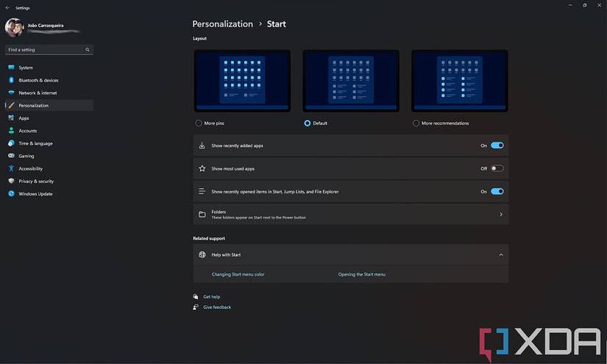Choose the More pins layout thumbnail
Screen dimensions: 607x364
(242, 81)
